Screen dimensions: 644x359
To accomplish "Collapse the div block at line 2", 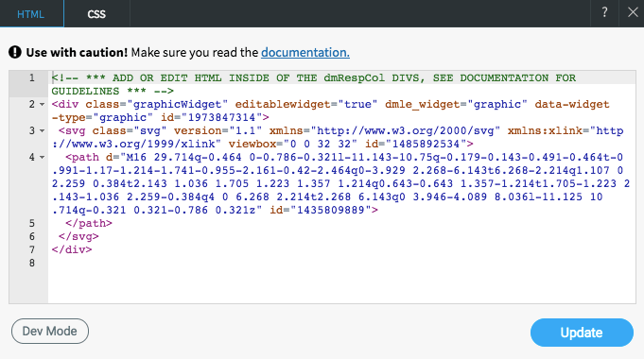I will point(42,105).
